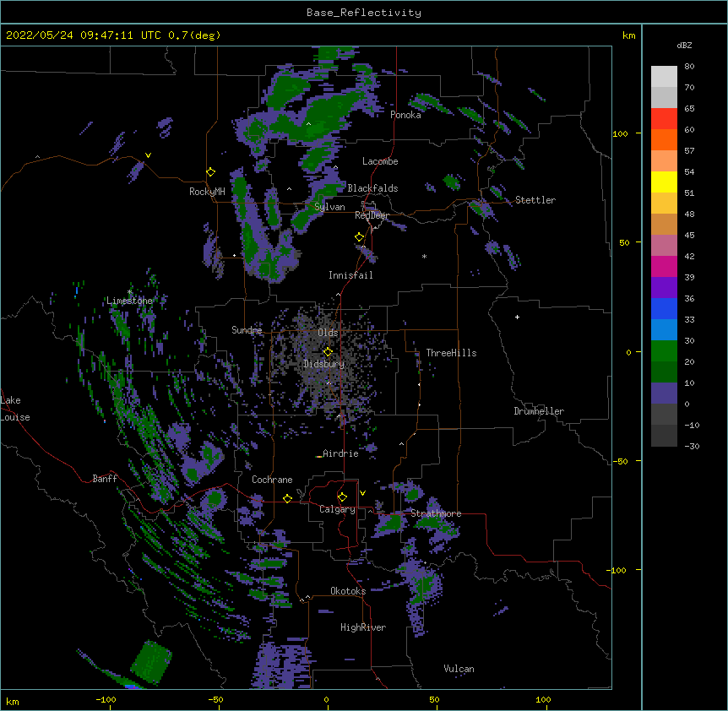Click the Vulcan label
728x711 pixels.
click(x=459, y=669)
